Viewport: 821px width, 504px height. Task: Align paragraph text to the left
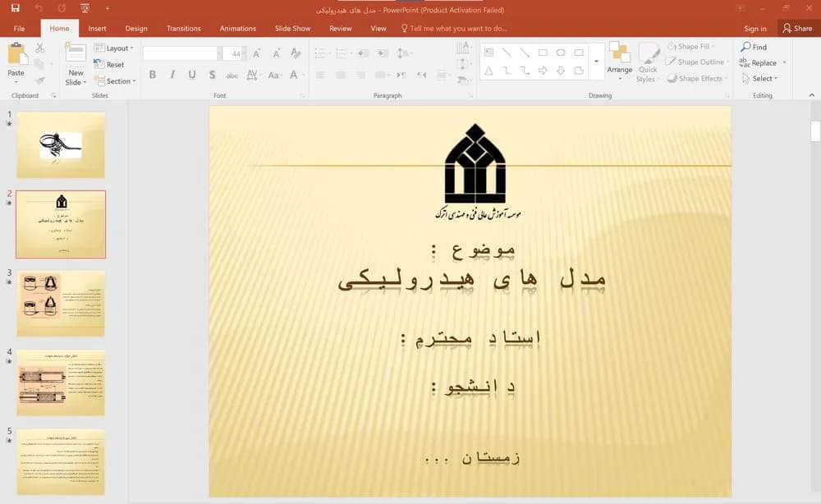(x=320, y=76)
